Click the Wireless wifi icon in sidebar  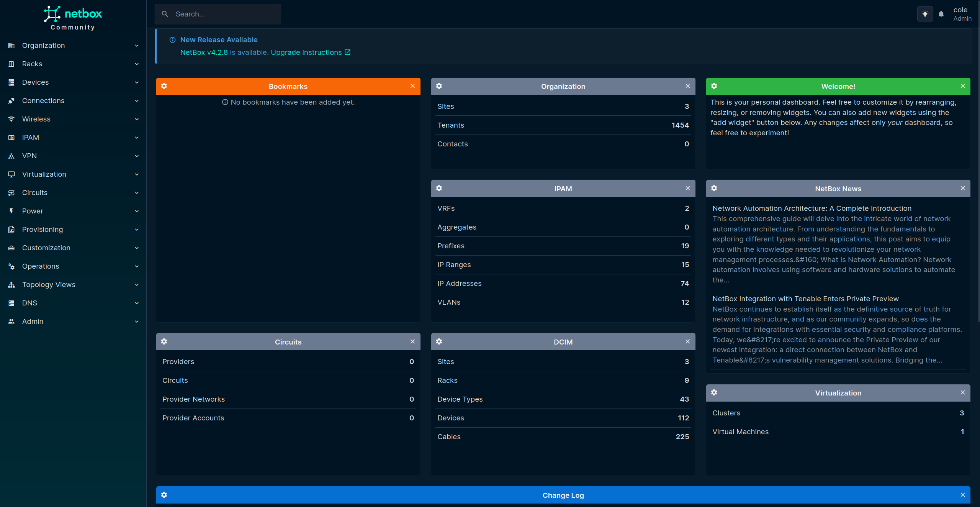11,119
